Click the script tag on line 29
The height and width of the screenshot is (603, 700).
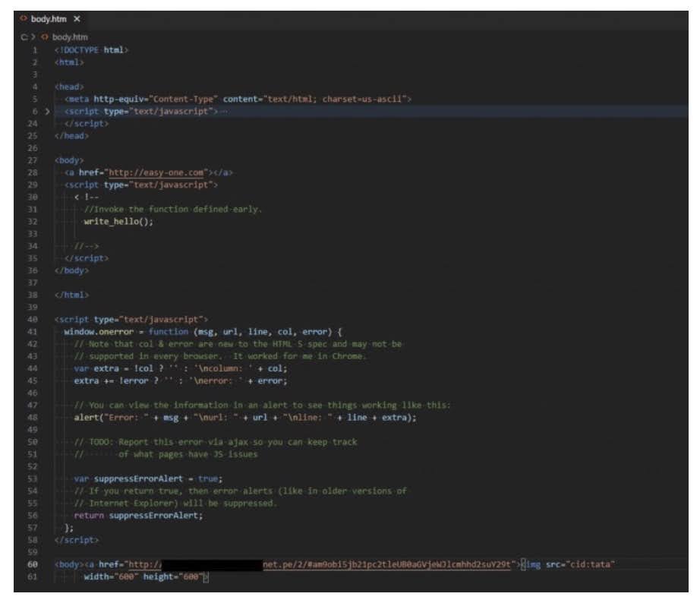141,185
